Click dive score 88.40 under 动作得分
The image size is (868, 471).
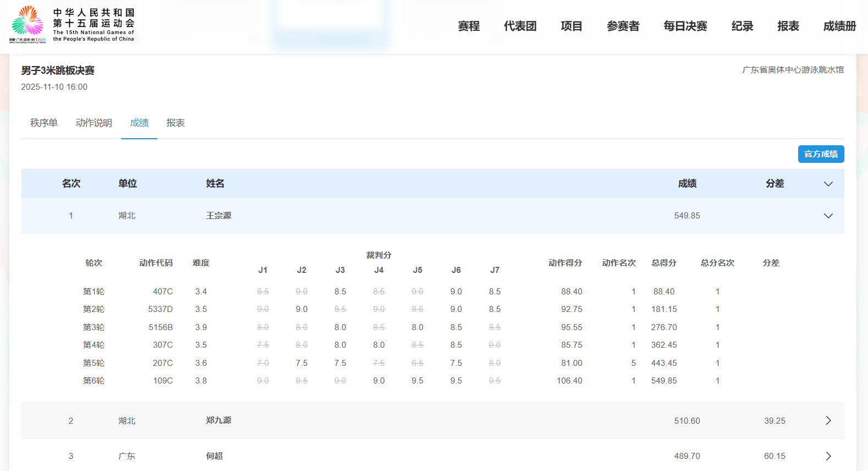pyautogui.click(x=572, y=292)
